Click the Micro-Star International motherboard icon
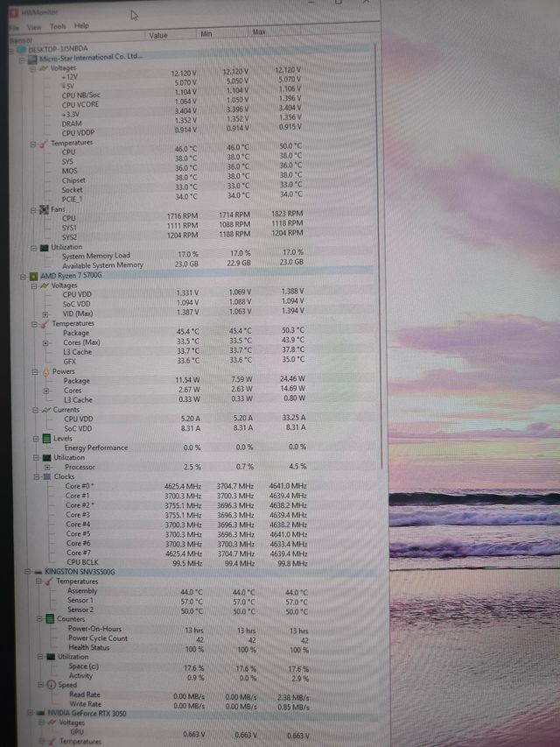560x747 pixels. tap(32, 60)
